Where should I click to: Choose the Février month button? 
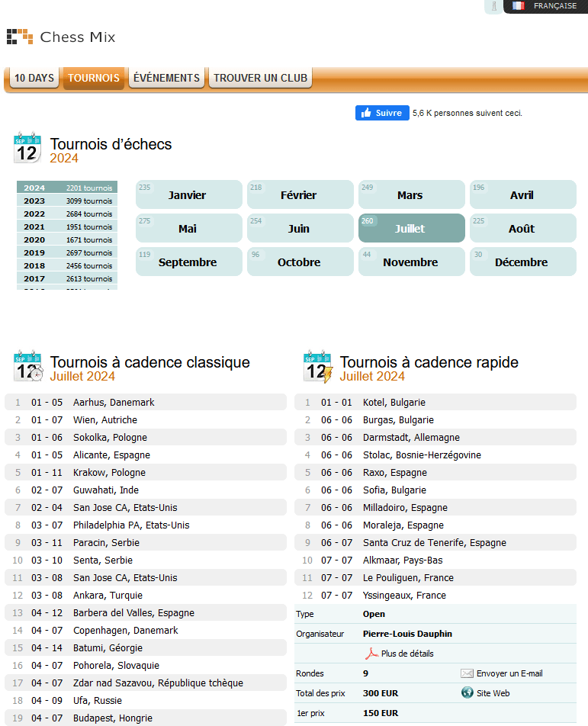(x=300, y=194)
